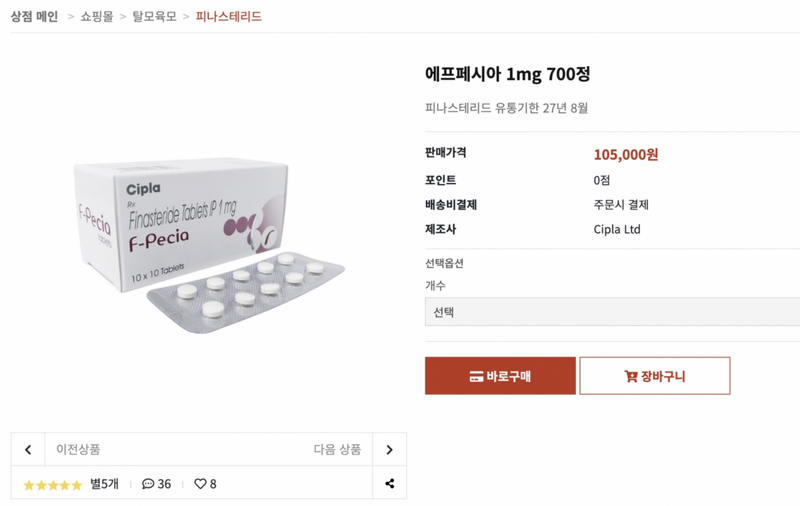Click the comment bubble icon
800x506 pixels.
click(x=148, y=484)
